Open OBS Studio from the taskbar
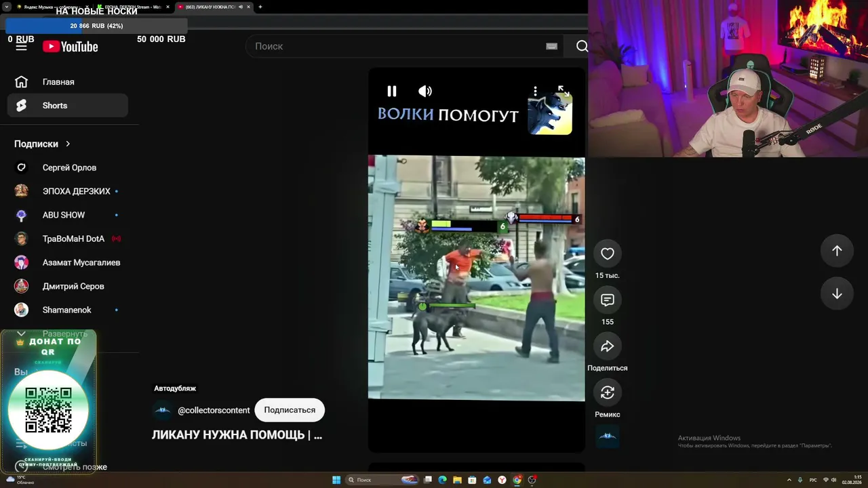This screenshot has height=488, width=868. (532, 480)
